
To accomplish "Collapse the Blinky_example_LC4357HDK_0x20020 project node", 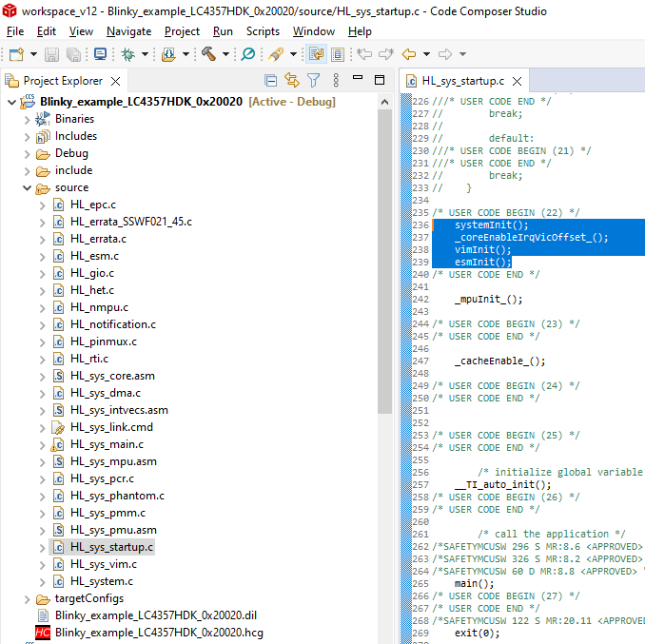I will tap(12, 102).
